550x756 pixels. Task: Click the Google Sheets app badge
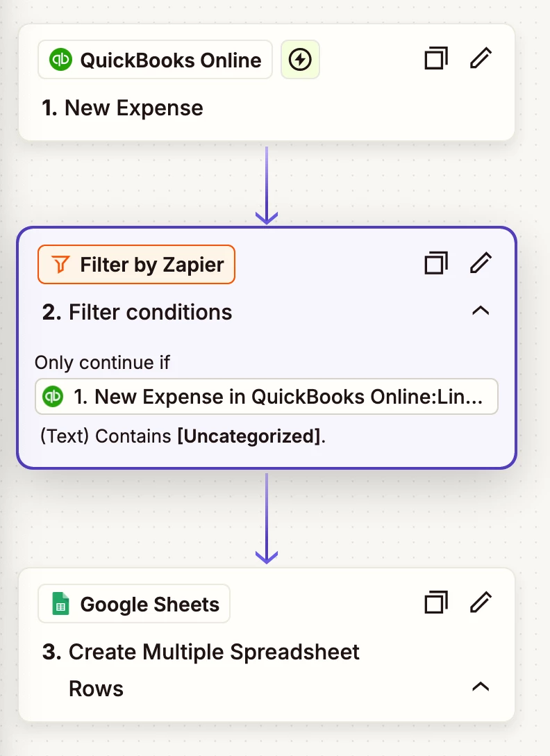(134, 604)
